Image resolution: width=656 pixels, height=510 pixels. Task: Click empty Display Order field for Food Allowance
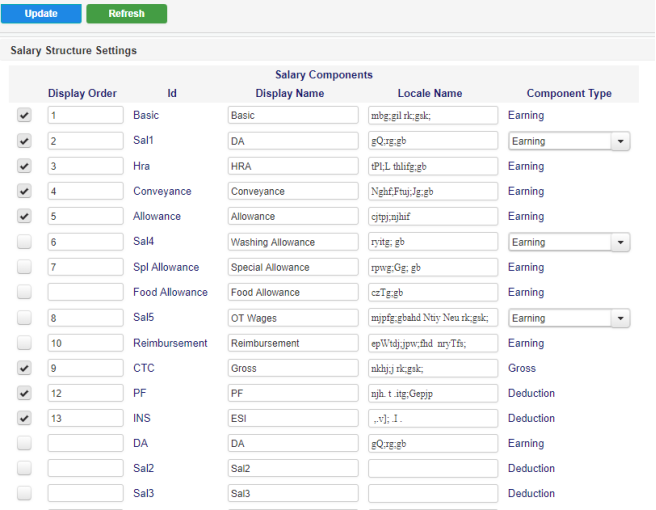85,292
